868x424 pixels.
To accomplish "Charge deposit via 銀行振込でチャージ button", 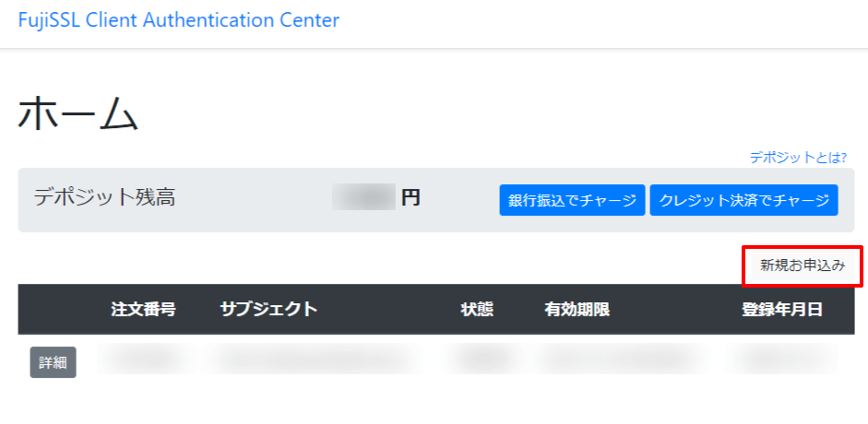I will [x=572, y=200].
